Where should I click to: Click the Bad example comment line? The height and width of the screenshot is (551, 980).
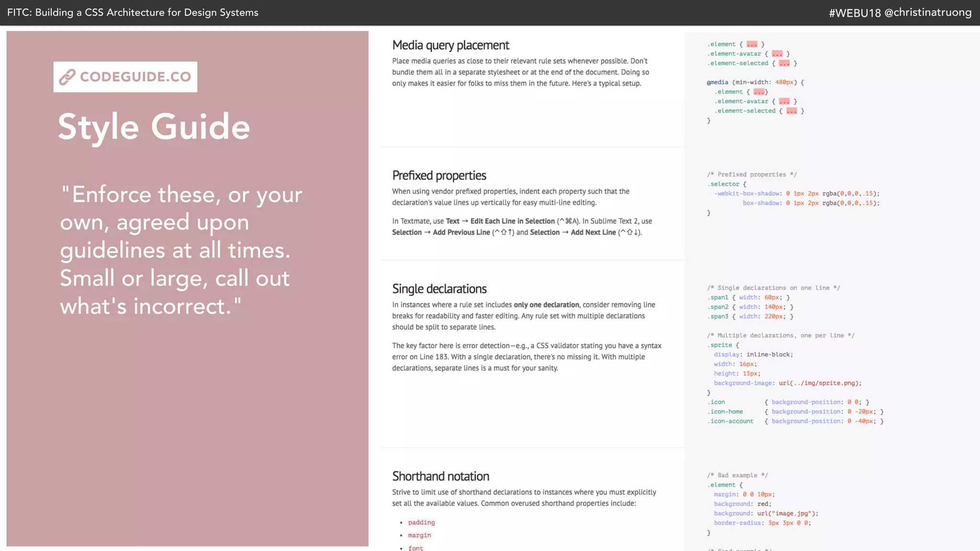point(737,475)
